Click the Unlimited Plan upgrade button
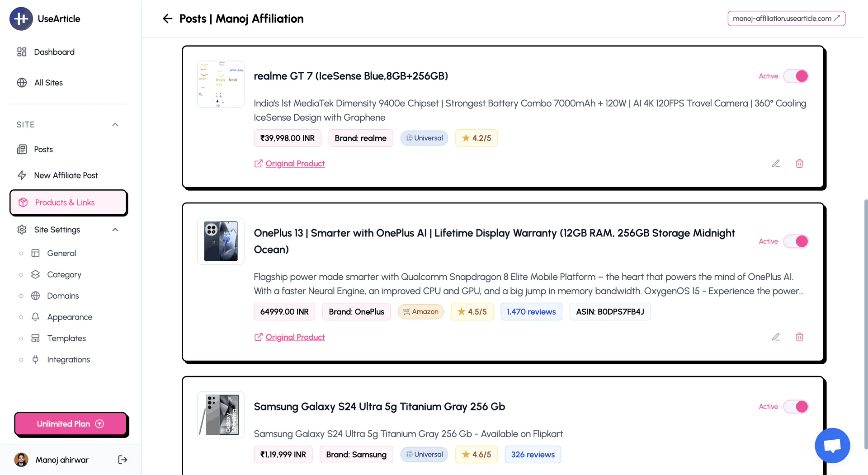This screenshot has width=868, height=475. tap(71, 423)
